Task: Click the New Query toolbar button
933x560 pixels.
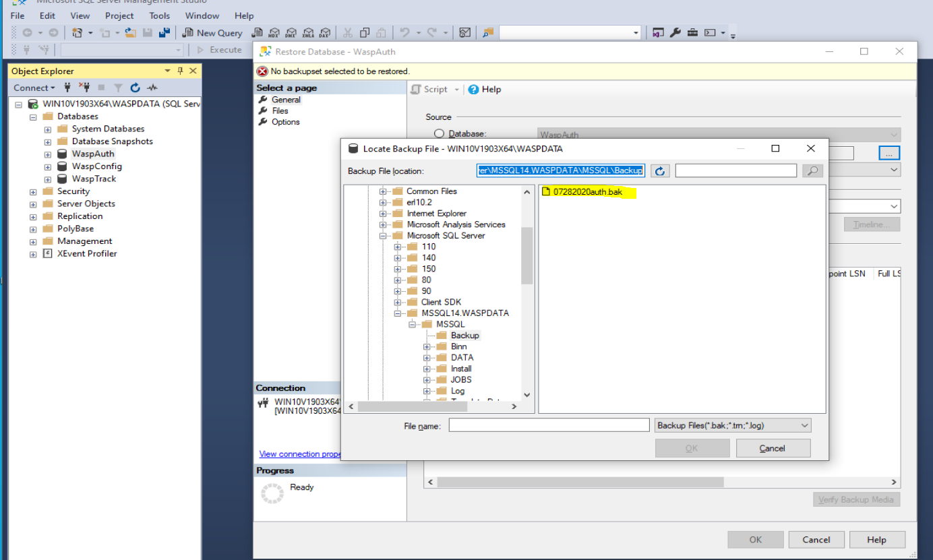Action: [212, 33]
